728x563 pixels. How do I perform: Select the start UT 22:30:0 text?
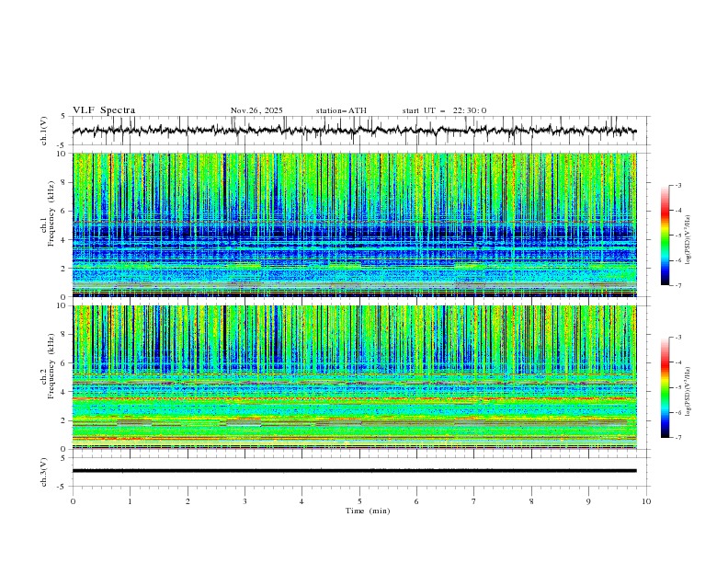point(444,110)
